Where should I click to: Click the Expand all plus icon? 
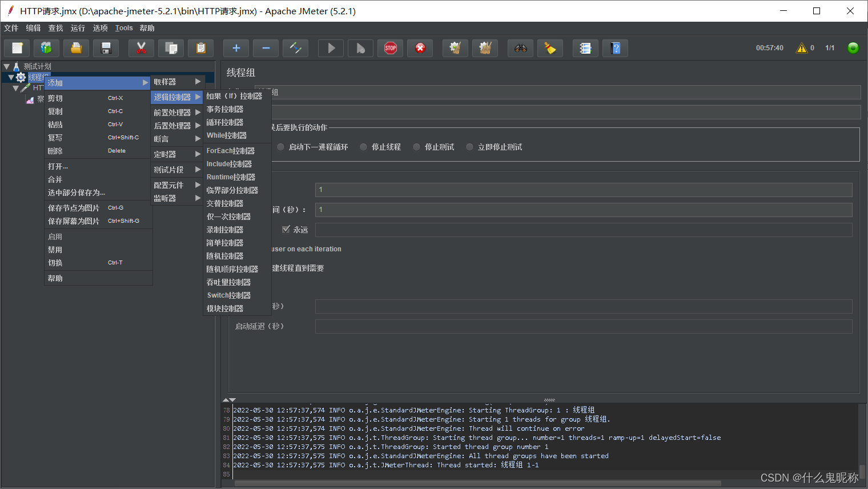pyautogui.click(x=236, y=48)
